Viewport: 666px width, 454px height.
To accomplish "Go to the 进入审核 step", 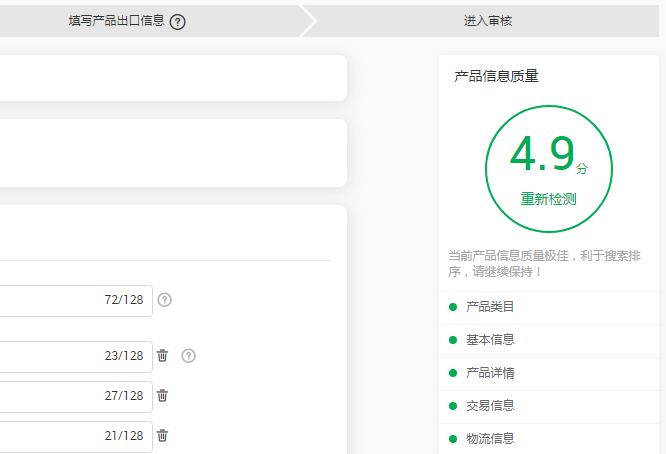I will pos(488,21).
